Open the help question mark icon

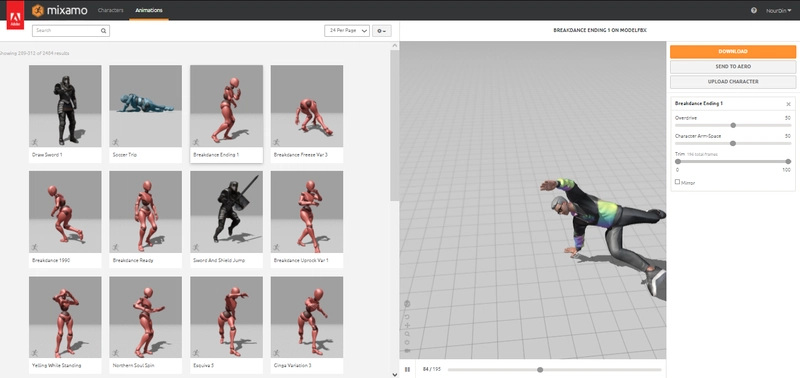754,10
